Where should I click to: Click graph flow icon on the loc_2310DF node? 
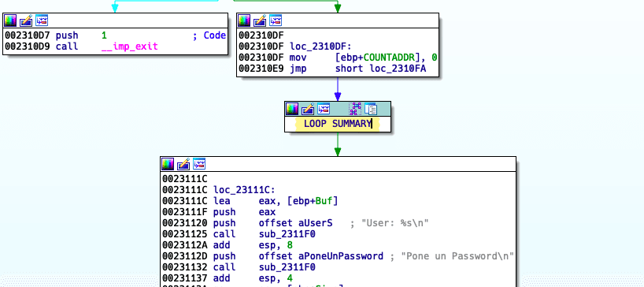pos(276,20)
